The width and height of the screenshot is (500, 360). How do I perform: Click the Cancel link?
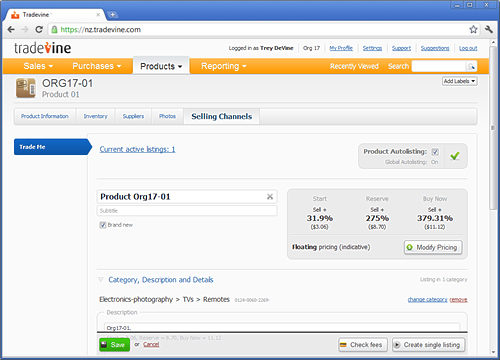click(151, 344)
